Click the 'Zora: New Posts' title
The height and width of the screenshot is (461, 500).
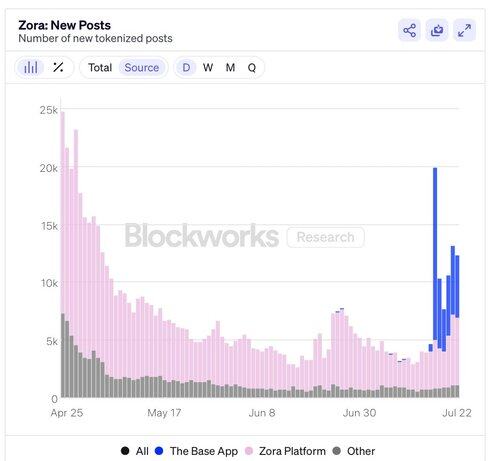coord(64,25)
